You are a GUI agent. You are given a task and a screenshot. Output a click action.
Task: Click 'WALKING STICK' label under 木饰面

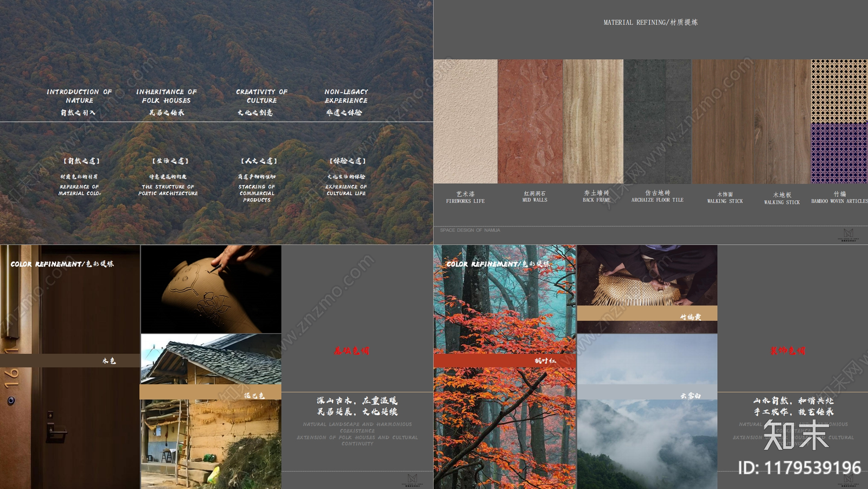pyautogui.click(x=725, y=201)
